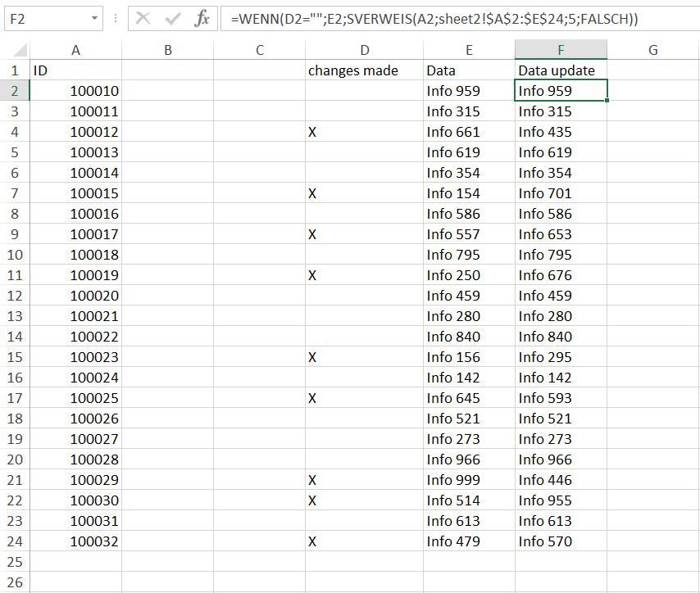Screen dimensions: 700x593
Task: Click the Select All corner button above row 1
Action: pyautogui.click(x=18, y=50)
